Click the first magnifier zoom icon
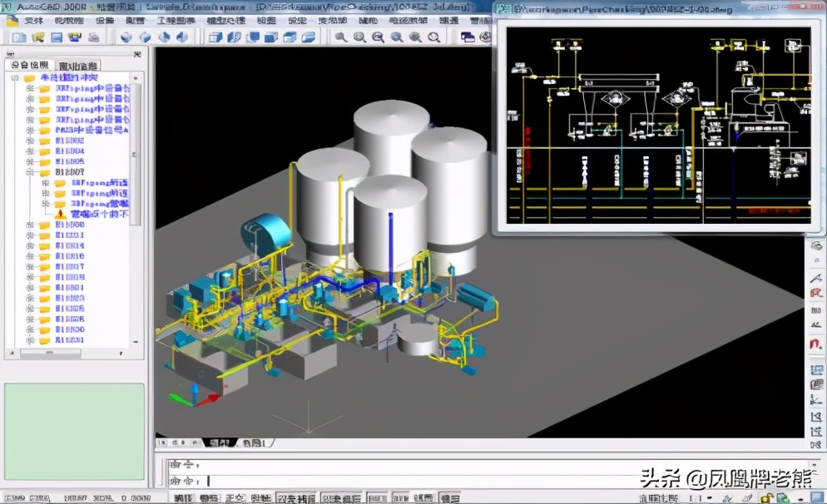This screenshot has height=504, width=827. (341, 37)
